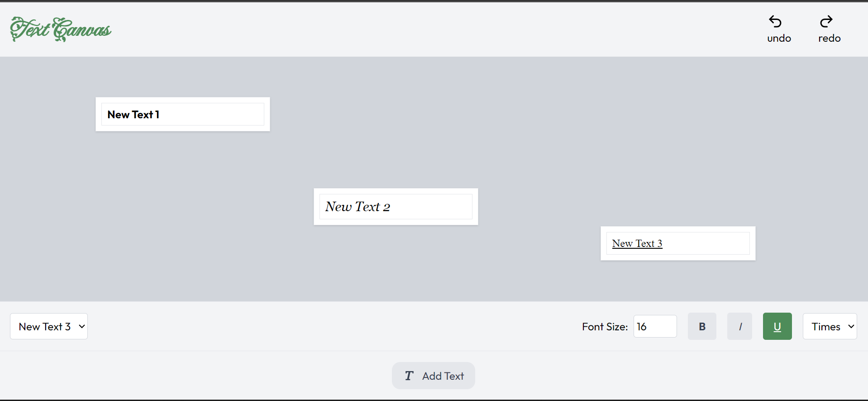The image size is (868, 401).
Task: Select the bold New Text 1 box
Action: (182, 114)
